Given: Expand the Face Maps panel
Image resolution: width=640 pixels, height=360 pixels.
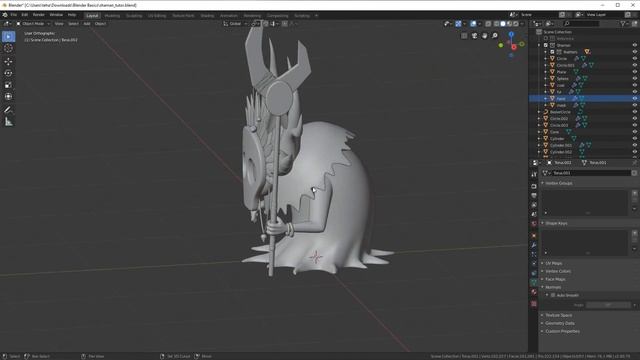Looking at the screenshot, I should pos(555,279).
